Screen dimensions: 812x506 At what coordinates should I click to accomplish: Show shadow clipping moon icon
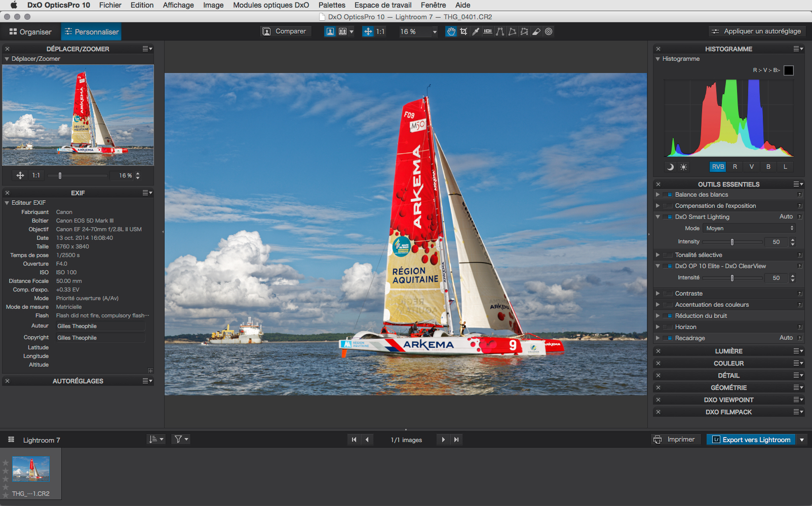point(670,167)
